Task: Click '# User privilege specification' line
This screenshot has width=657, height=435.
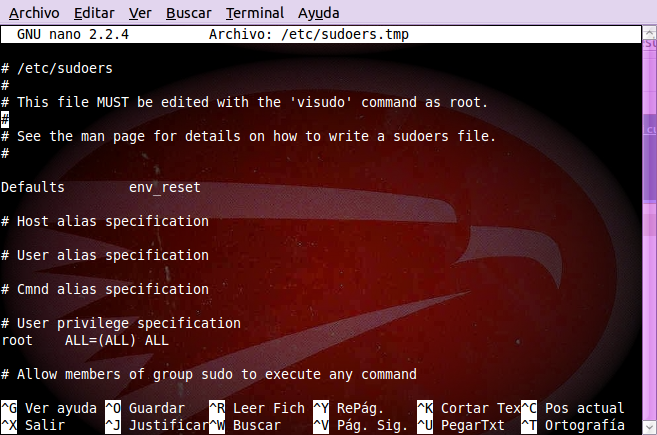Action: coord(121,323)
